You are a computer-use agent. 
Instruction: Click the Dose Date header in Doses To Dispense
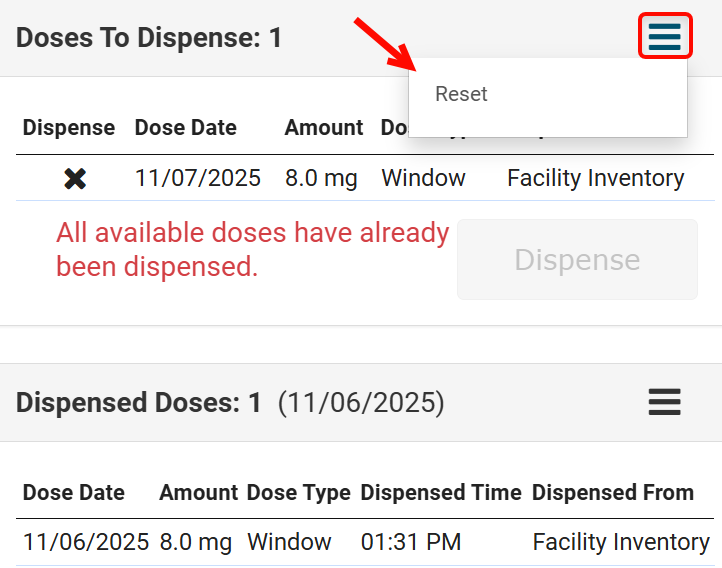185,128
